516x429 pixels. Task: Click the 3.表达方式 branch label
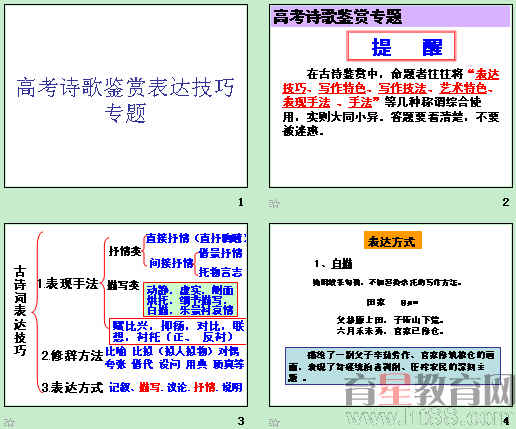tap(72, 387)
